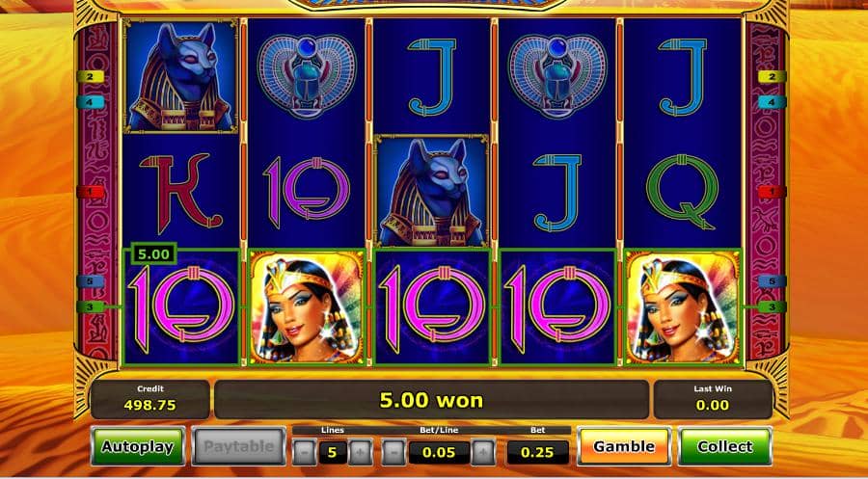Click the scarab symbol in second reel

pyautogui.click(x=307, y=76)
